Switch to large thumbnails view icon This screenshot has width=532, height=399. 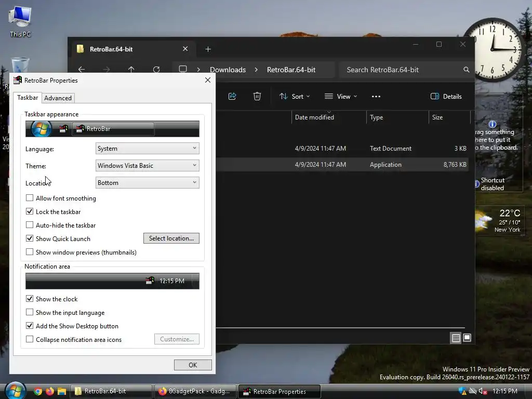467,338
